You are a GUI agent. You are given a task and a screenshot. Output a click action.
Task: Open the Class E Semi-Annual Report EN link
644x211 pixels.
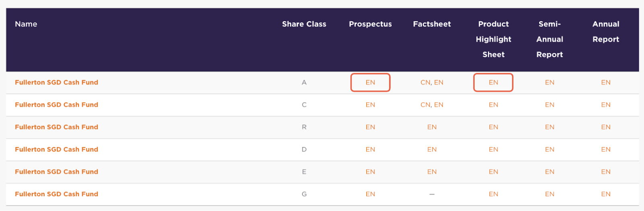point(550,172)
